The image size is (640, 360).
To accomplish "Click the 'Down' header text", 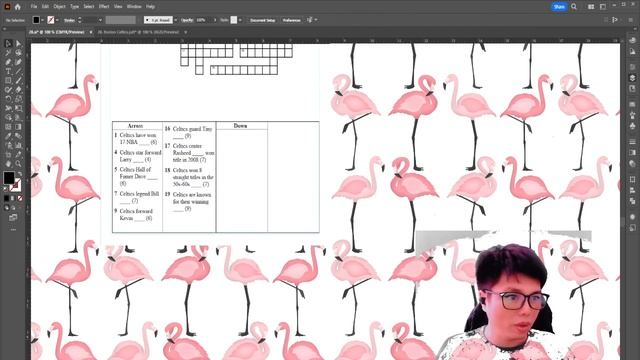I will [x=240, y=126].
